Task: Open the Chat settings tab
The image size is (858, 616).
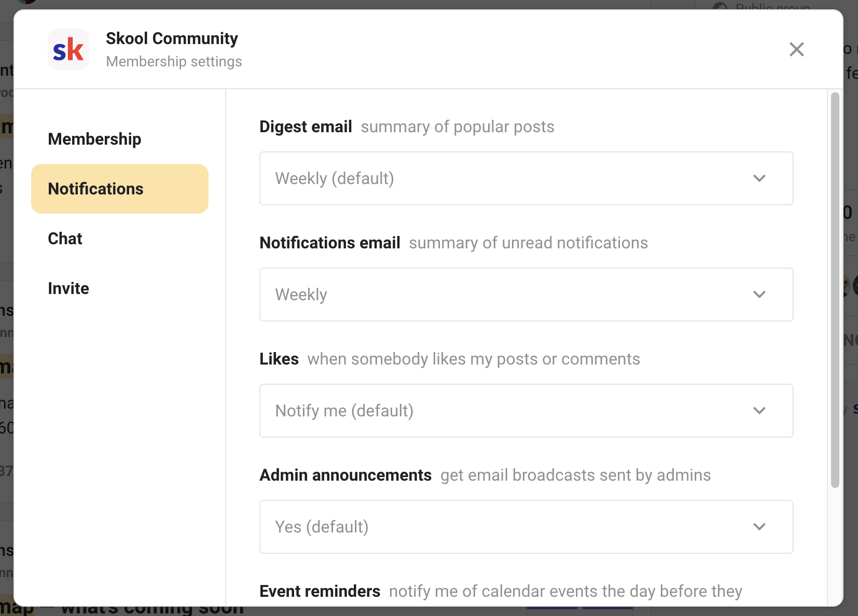Action: 65,239
